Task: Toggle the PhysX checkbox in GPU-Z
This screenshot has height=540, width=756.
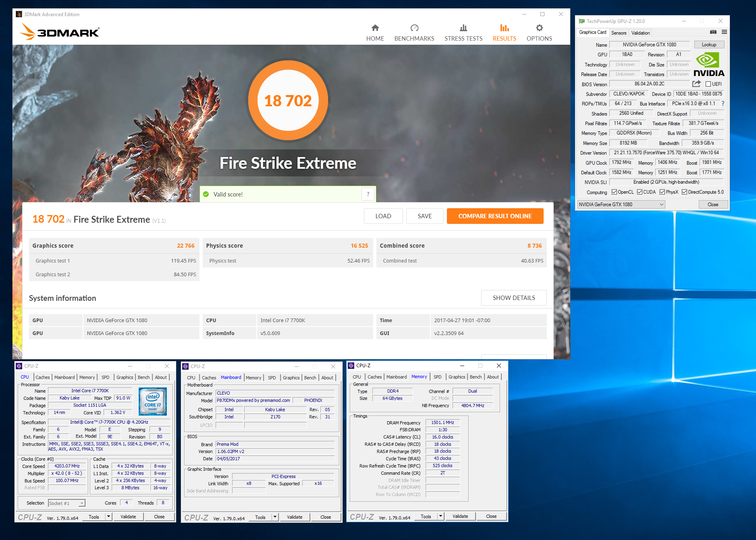Action: coord(662,192)
